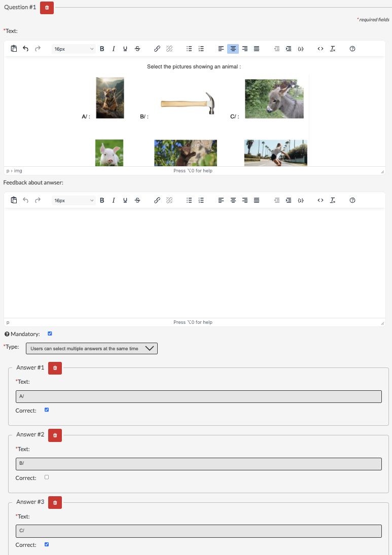Remove link in the question Text editor

click(x=169, y=49)
